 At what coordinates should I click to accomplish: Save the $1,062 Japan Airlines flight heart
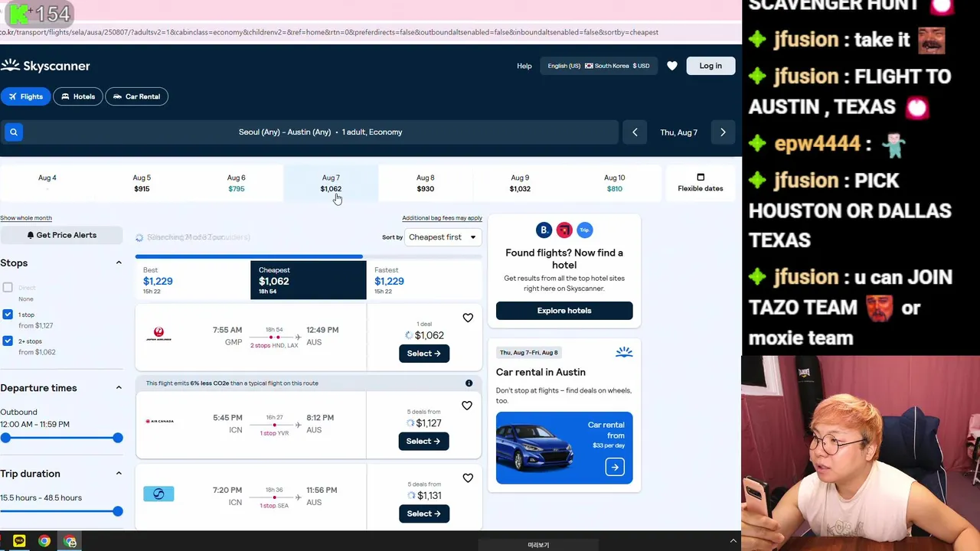pos(468,318)
